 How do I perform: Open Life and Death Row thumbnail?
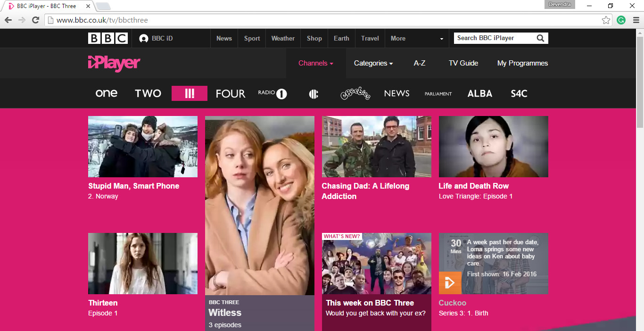[494, 147]
